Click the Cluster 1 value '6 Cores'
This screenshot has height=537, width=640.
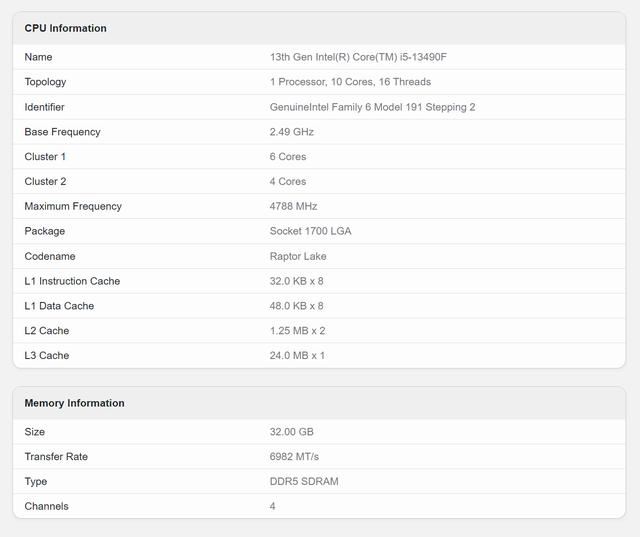pyautogui.click(x=288, y=157)
